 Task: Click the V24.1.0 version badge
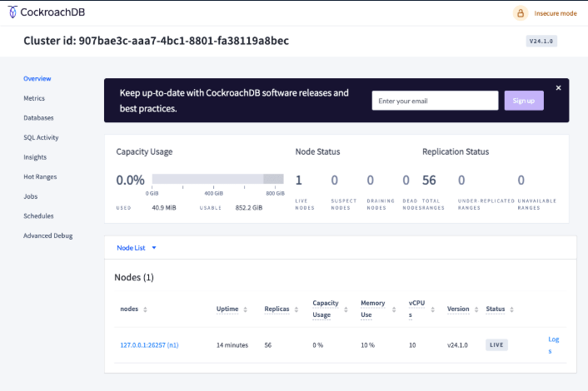point(541,42)
